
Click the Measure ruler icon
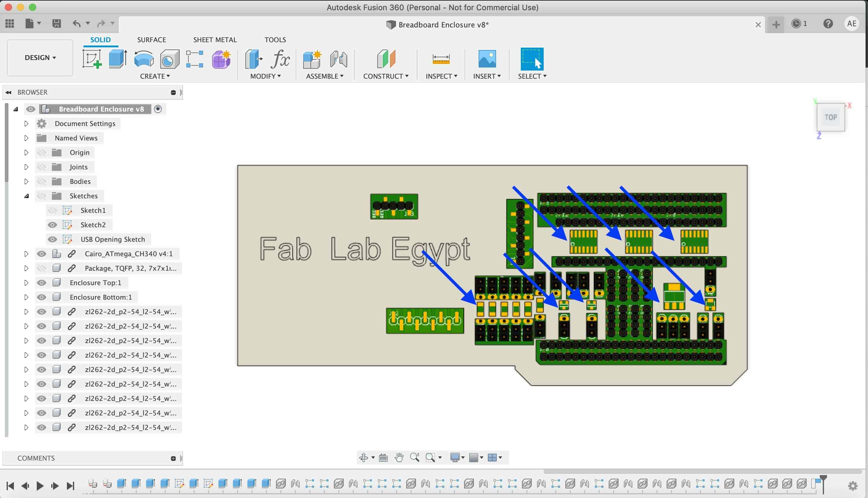(441, 59)
